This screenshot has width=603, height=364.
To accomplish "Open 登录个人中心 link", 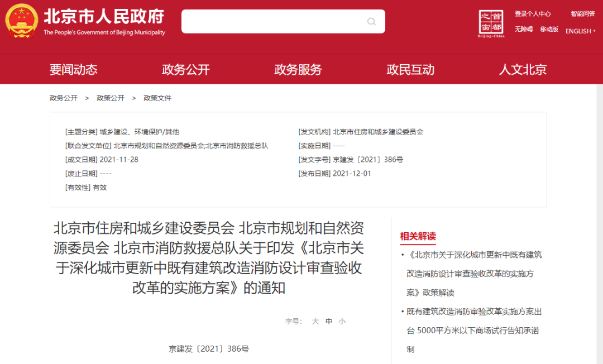I will point(533,14).
